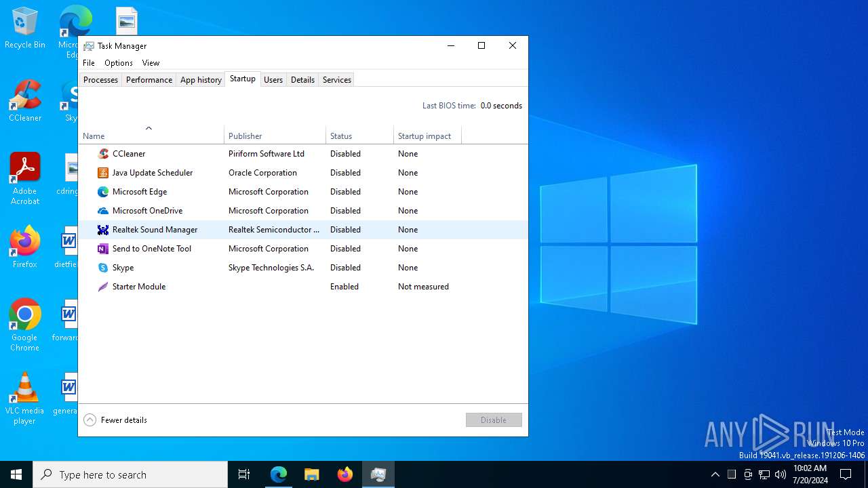Open the Windows Start menu
The image size is (868, 488).
point(16,474)
